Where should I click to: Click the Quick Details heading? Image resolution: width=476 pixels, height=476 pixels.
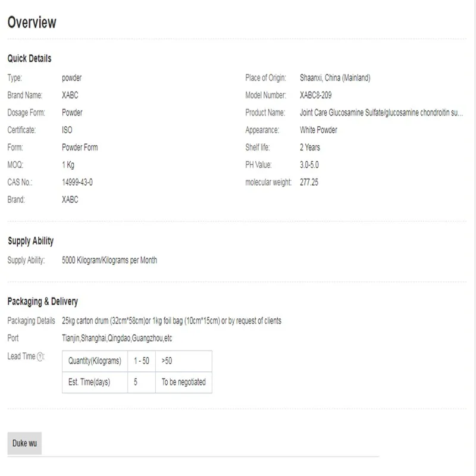(29, 58)
